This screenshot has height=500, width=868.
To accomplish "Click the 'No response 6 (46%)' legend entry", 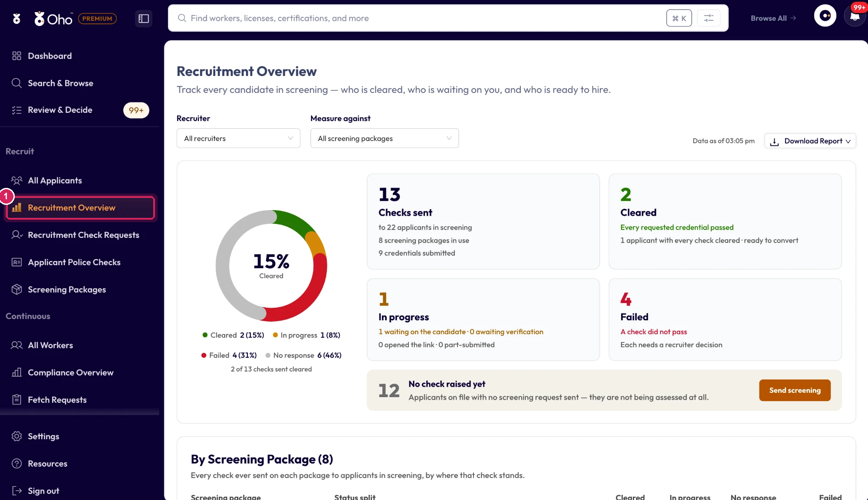I will 303,355.
